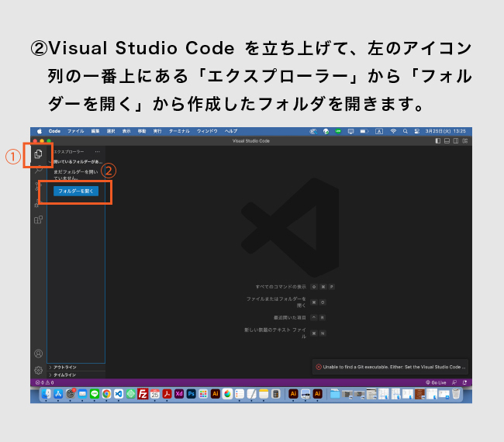Open the Search view in the activity bar
This screenshot has width=504, height=442.
click(x=38, y=170)
